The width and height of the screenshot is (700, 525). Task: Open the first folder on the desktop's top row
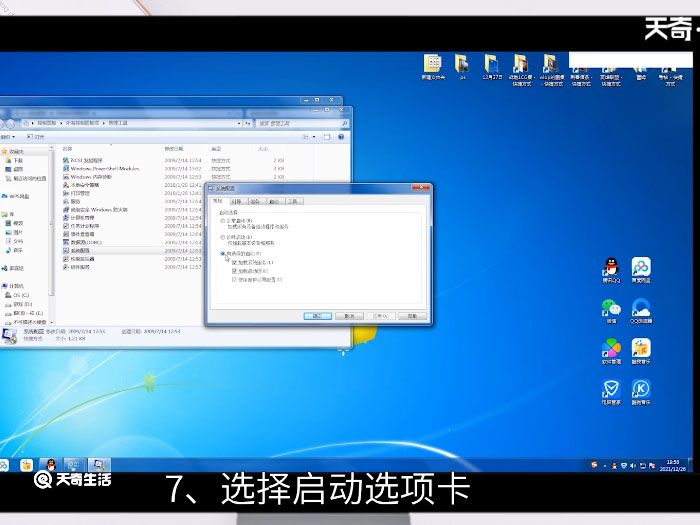(433, 67)
